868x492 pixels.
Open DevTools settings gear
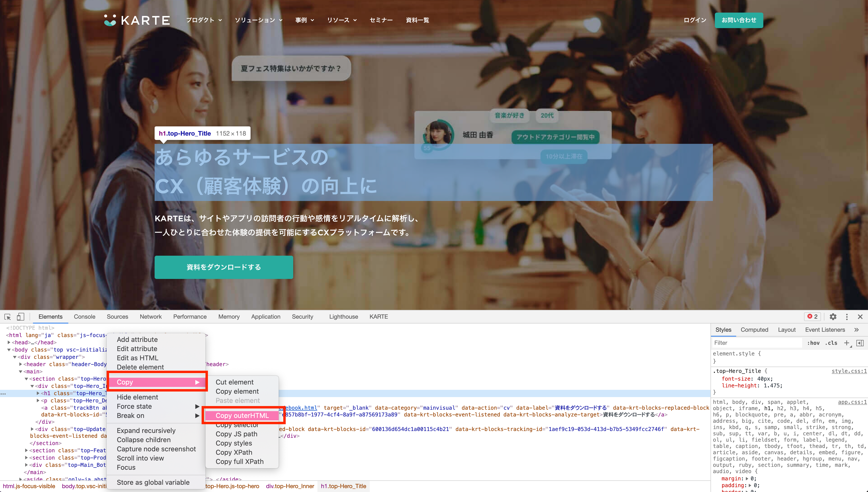(x=833, y=317)
